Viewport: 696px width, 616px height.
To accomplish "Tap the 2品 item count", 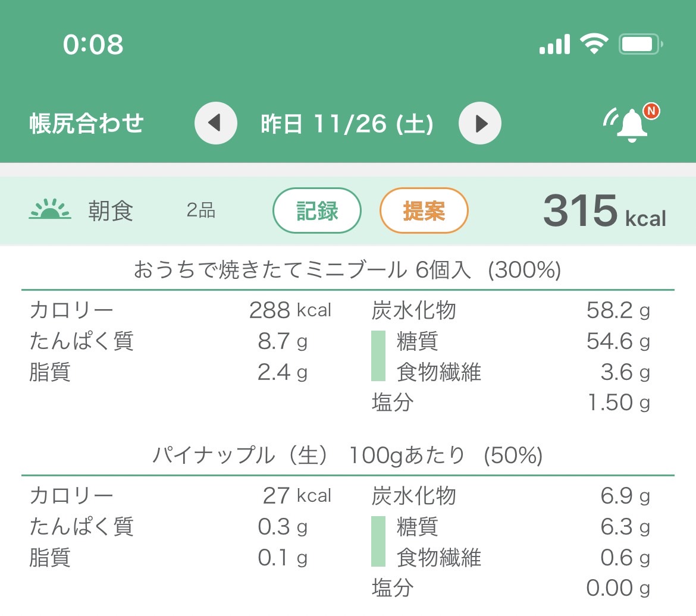I will [201, 210].
